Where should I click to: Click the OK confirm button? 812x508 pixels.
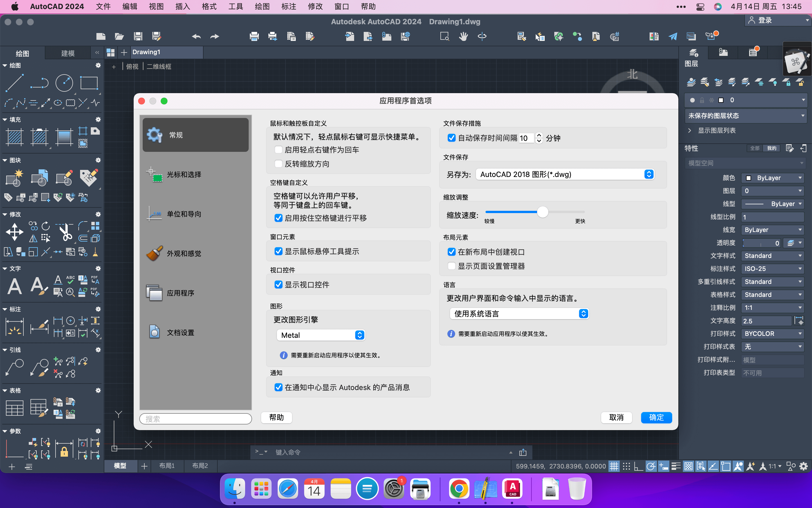coord(656,417)
